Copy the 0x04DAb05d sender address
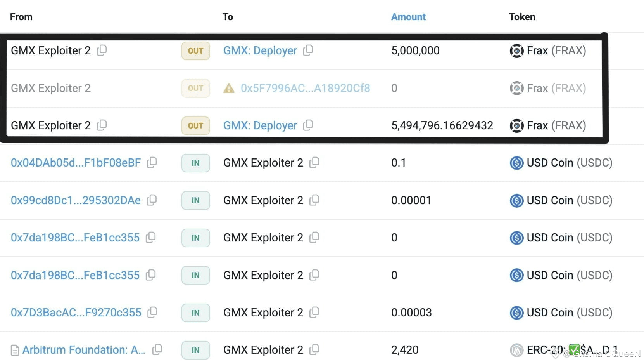Viewport: 644px width, 363px height. click(152, 163)
